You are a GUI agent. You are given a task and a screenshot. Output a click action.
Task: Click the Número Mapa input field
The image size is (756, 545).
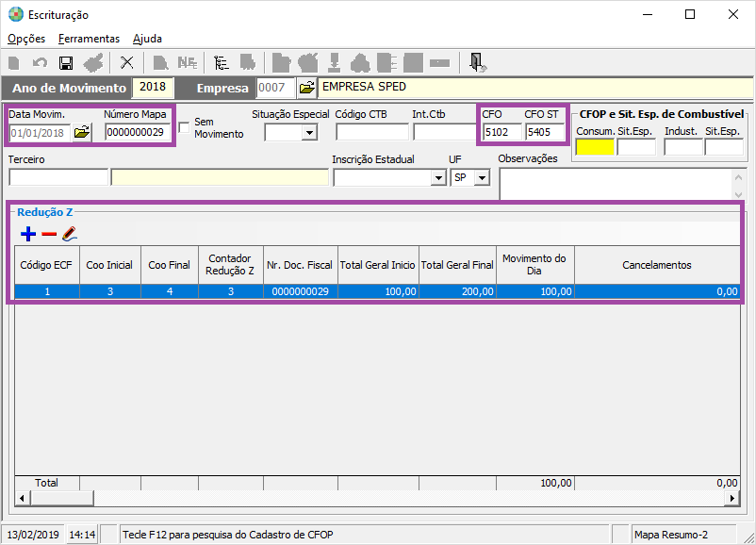coord(137,132)
